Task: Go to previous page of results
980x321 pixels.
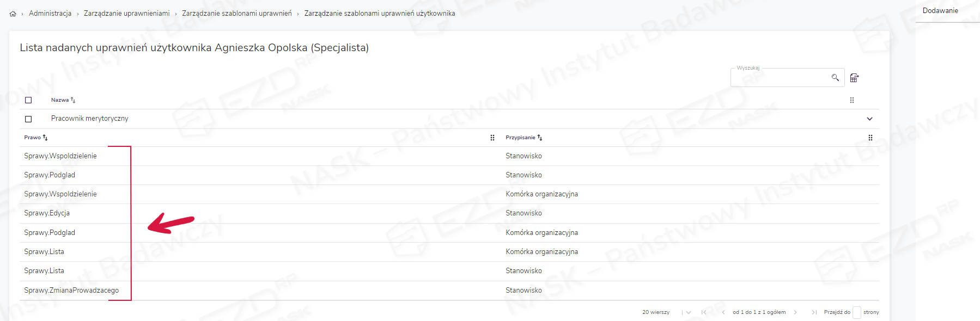Action: pyautogui.click(x=723, y=312)
